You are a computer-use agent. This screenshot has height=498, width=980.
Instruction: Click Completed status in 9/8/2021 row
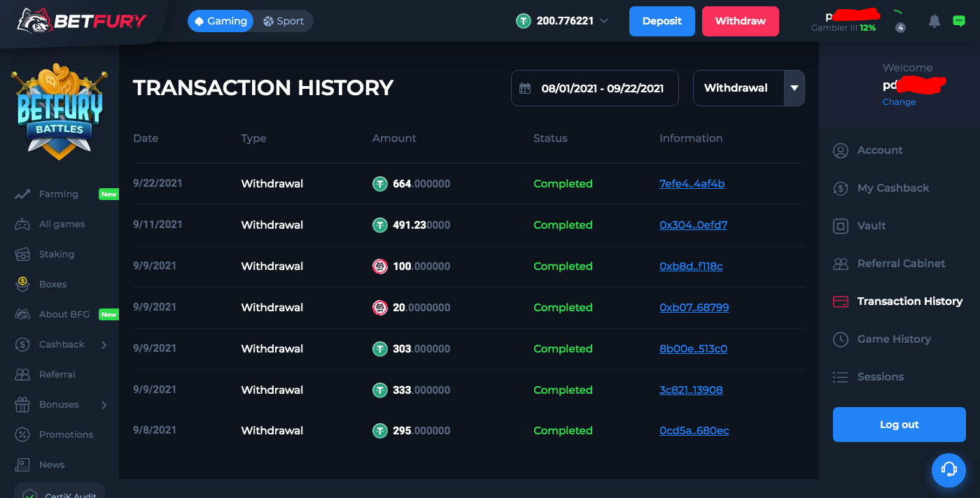pos(563,431)
